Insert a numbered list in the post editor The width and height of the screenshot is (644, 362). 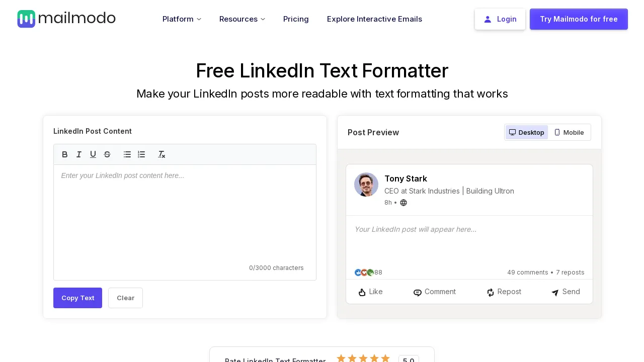(x=141, y=154)
